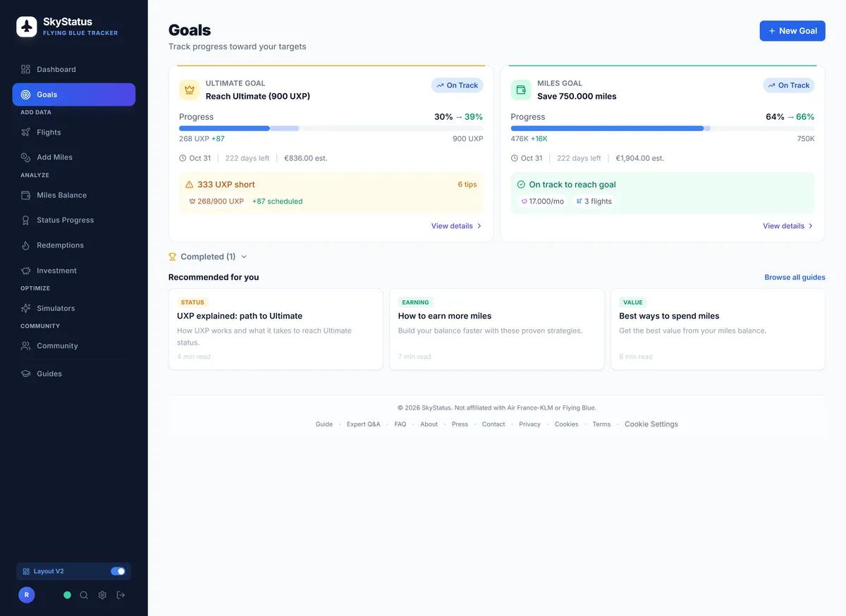Open the Browse all guides link

(x=795, y=277)
